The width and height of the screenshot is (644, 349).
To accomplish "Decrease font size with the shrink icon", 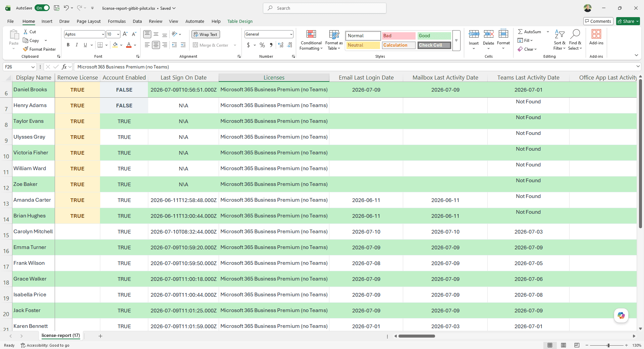I will [134, 34].
